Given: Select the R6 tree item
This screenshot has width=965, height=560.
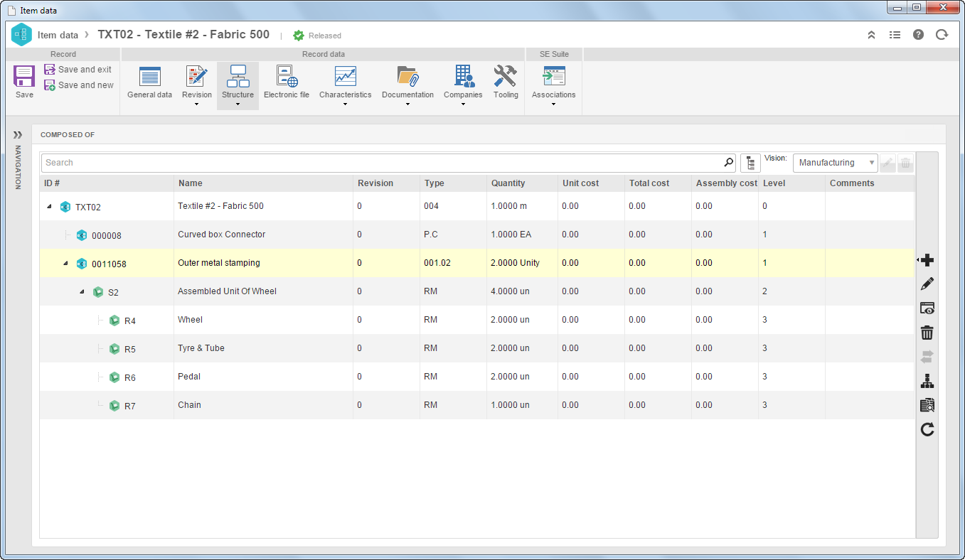Looking at the screenshot, I should pyautogui.click(x=129, y=378).
